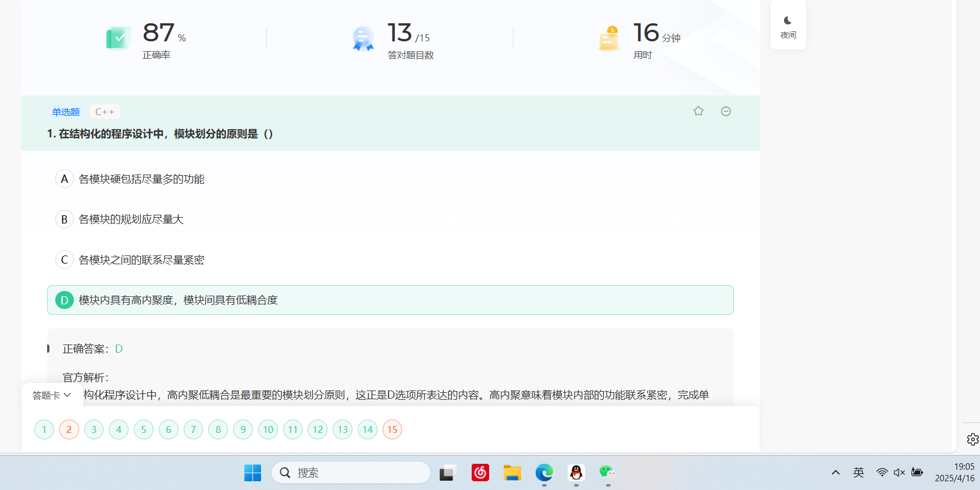
Task: Open File Explorer from the taskbar
Action: coord(512,473)
